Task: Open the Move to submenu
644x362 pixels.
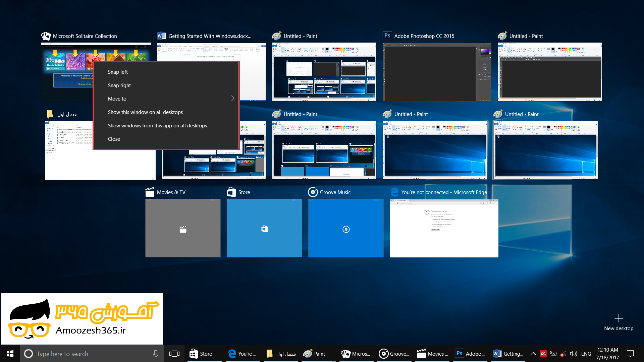Action: [166, 99]
